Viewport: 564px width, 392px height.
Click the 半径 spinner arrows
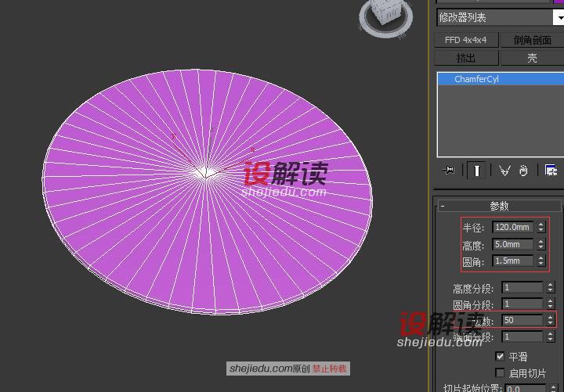pyautogui.click(x=541, y=227)
